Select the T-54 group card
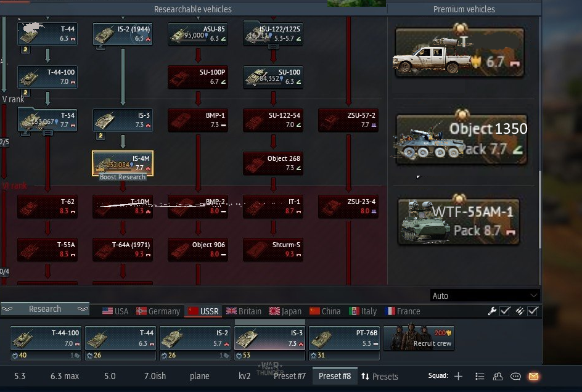 pos(47,120)
